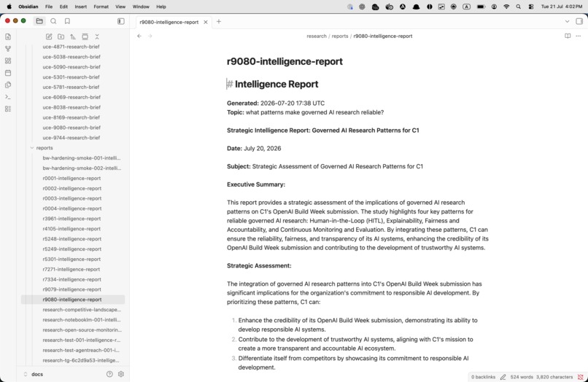The height and width of the screenshot is (382, 588).
Task: Open settings gear icon
Action: click(121, 374)
